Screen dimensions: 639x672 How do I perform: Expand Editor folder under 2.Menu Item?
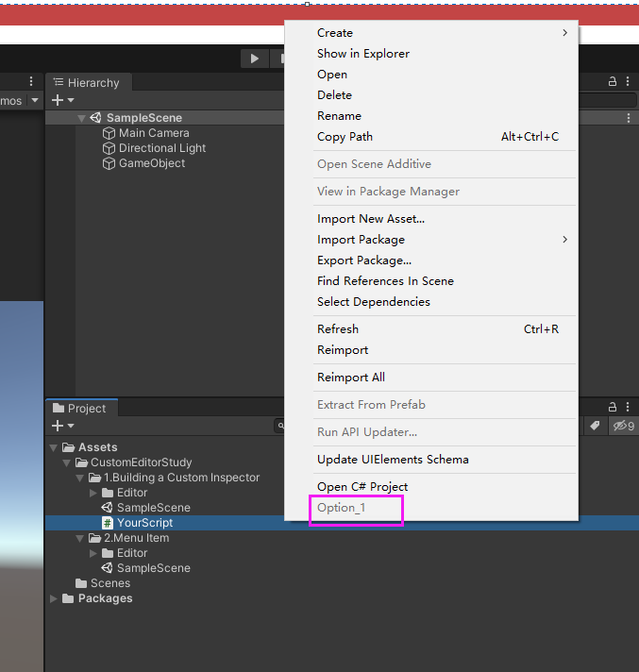pos(93,553)
